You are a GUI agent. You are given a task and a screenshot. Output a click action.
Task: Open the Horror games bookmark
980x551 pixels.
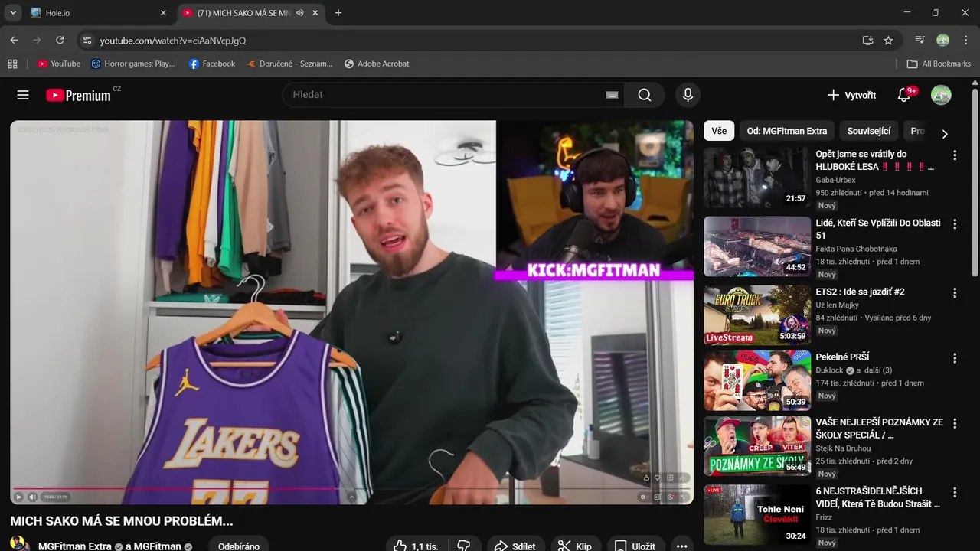(133, 64)
